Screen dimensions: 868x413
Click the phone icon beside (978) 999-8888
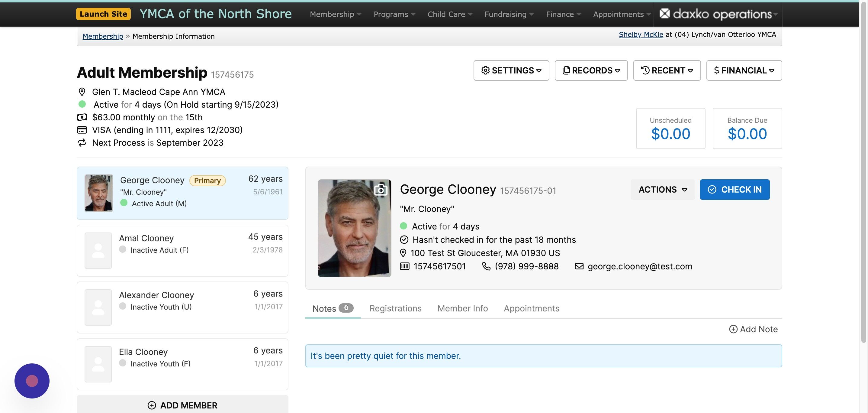pos(486,266)
